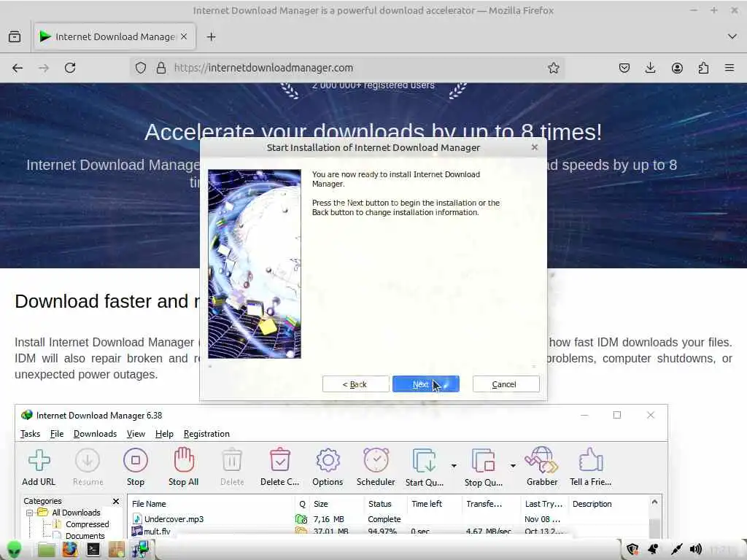This screenshot has width=747, height=560.
Task: Open View menu in IDM window
Action: click(x=136, y=434)
